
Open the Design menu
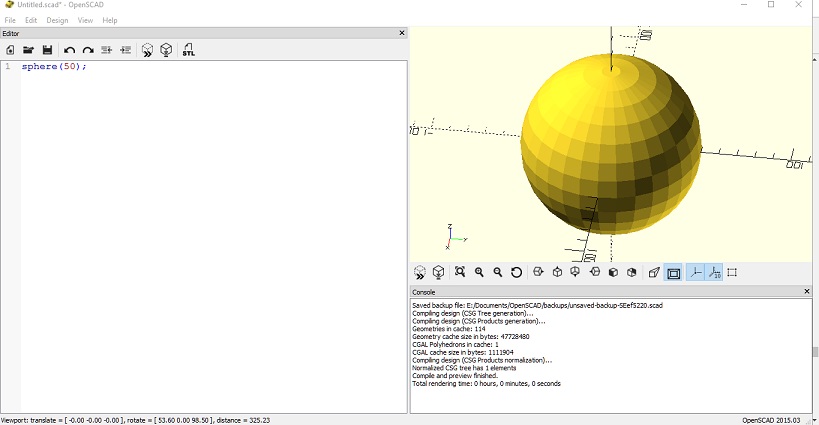click(57, 20)
